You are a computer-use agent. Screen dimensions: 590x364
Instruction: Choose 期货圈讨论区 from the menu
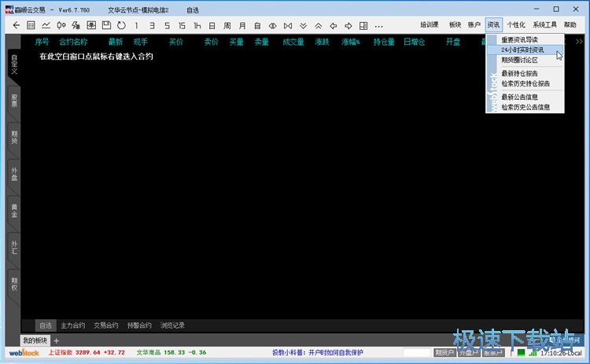pyautogui.click(x=525, y=61)
